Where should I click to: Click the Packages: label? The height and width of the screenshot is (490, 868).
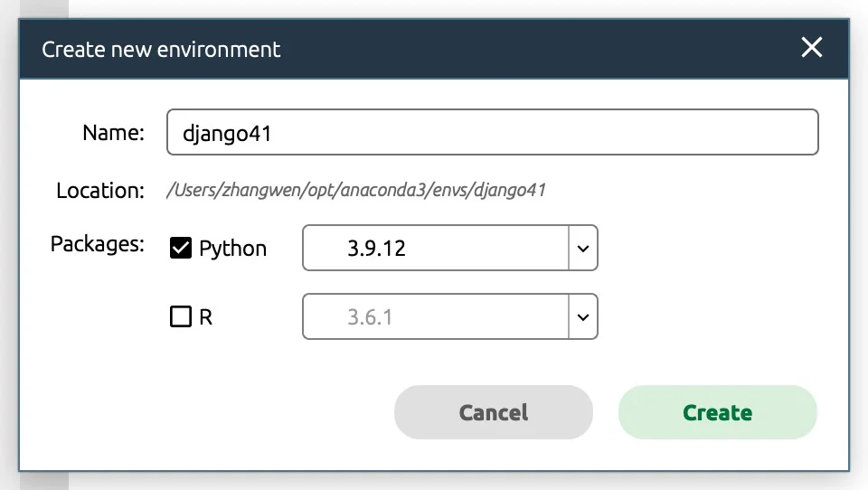98,244
